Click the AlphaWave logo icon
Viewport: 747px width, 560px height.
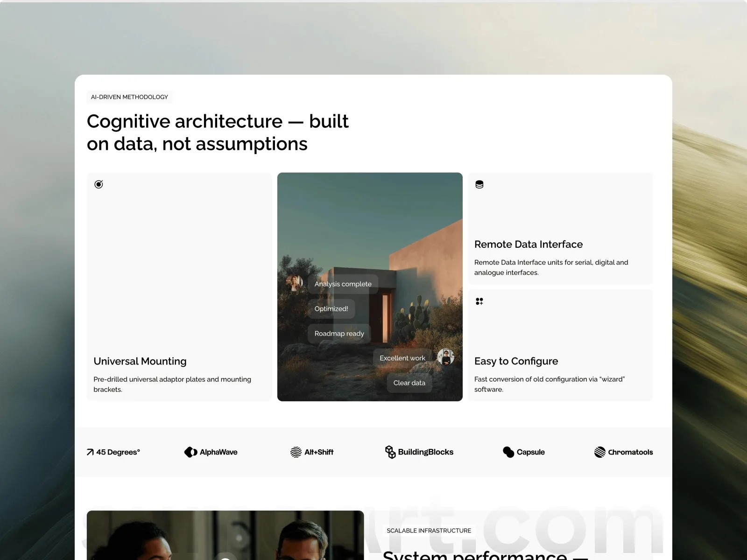point(190,452)
